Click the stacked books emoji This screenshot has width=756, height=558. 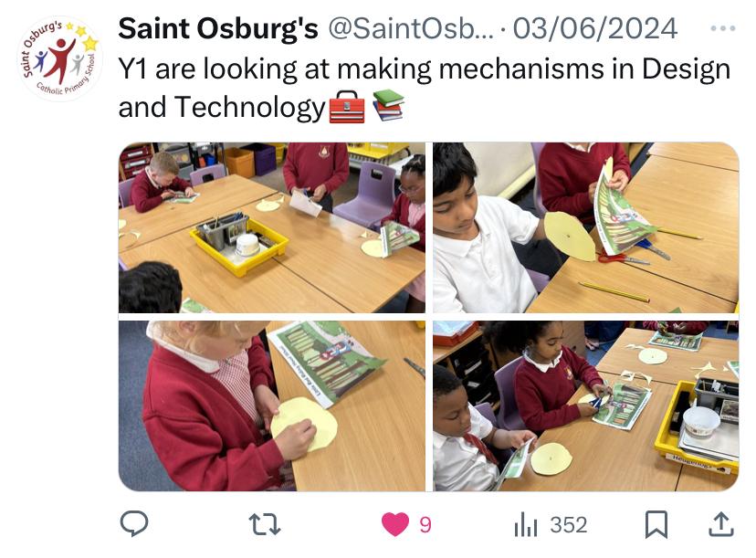(x=388, y=105)
